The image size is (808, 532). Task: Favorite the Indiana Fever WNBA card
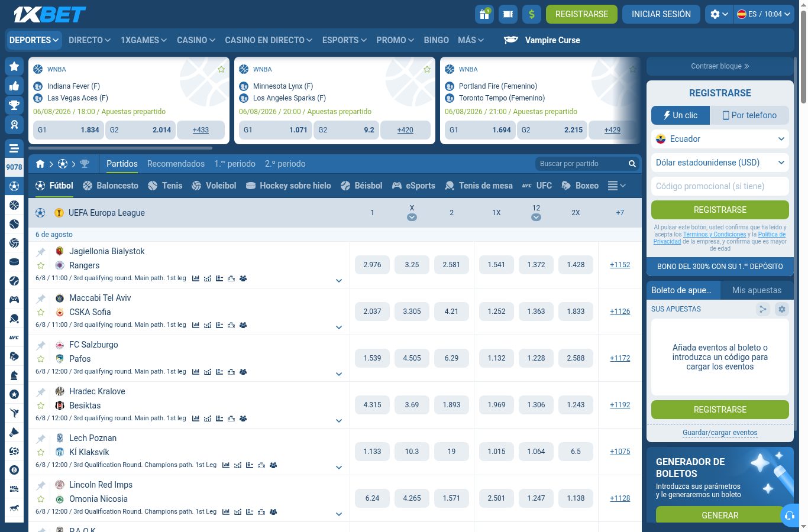point(221,69)
